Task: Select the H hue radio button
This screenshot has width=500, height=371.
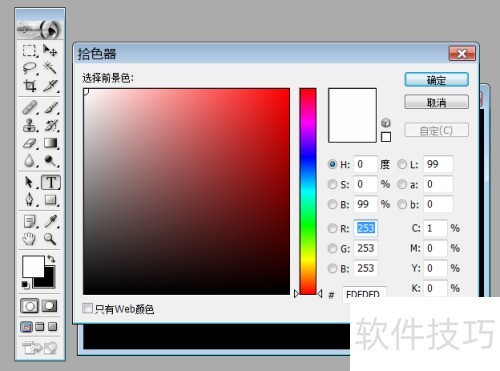Action: click(x=332, y=164)
